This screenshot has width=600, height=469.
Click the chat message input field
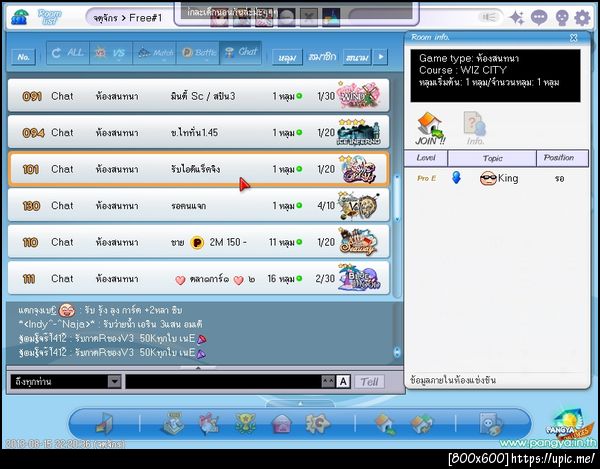[224, 381]
